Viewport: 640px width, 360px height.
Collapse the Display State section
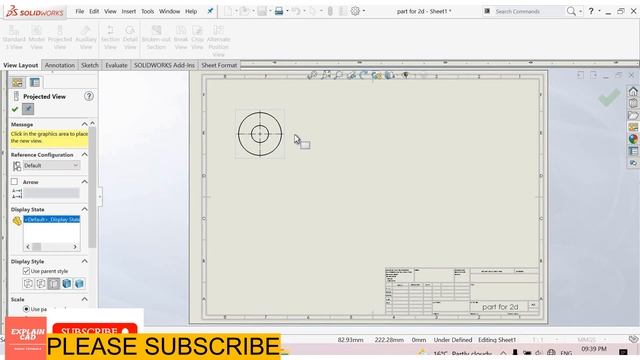(84, 209)
